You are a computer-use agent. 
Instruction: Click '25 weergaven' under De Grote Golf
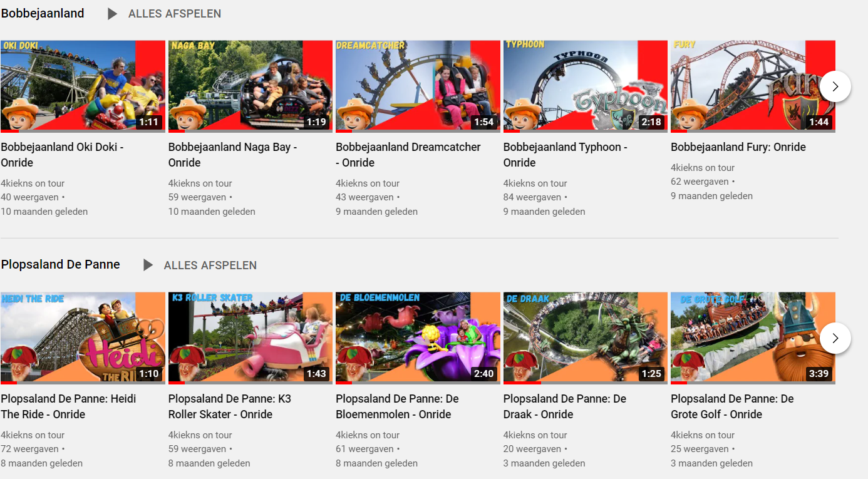tap(700, 449)
